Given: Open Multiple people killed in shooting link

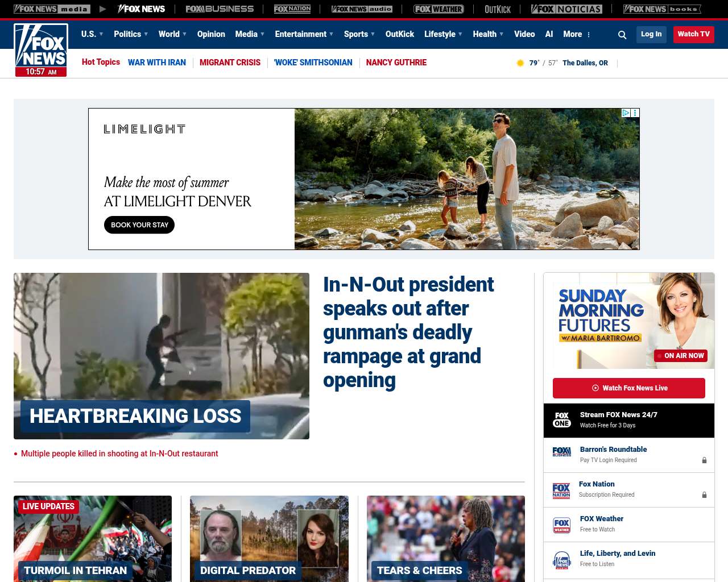Looking at the screenshot, I should [x=119, y=454].
